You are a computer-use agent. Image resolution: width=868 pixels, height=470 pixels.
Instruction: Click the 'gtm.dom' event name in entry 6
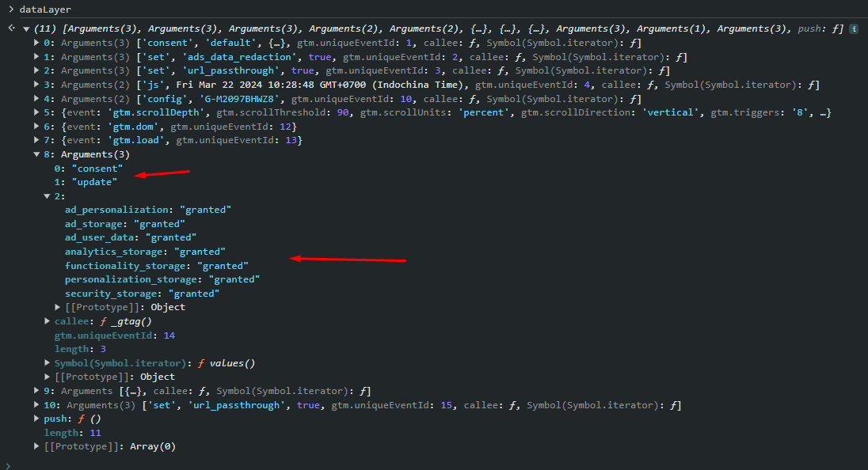click(x=133, y=127)
